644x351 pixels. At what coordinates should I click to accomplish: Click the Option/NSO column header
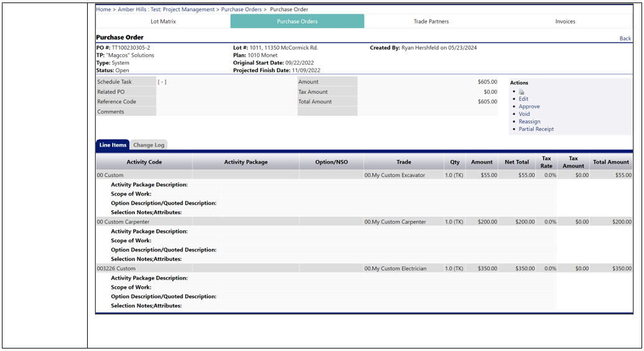point(332,162)
